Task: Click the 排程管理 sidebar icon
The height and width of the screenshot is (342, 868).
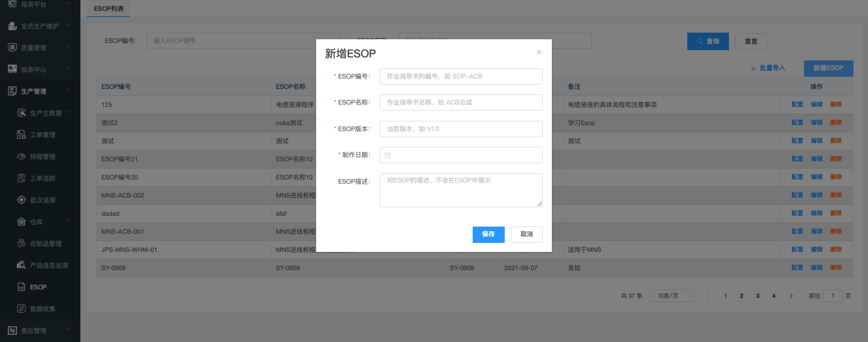Action: tap(21, 156)
